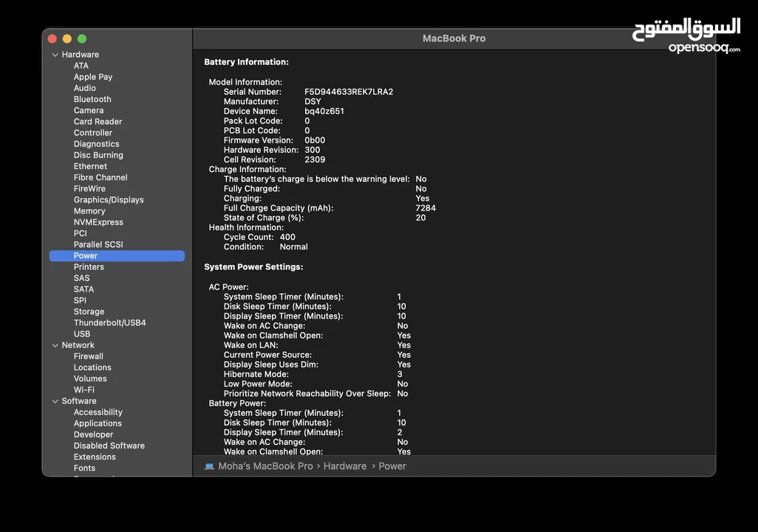The width and height of the screenshot is (758, 532).
Task: Click State of Charge value 20
Action: click(420, 218)
